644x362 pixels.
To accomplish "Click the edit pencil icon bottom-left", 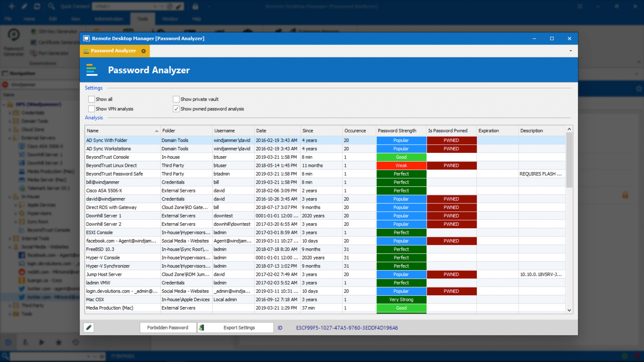I will (x=89, y=327).
